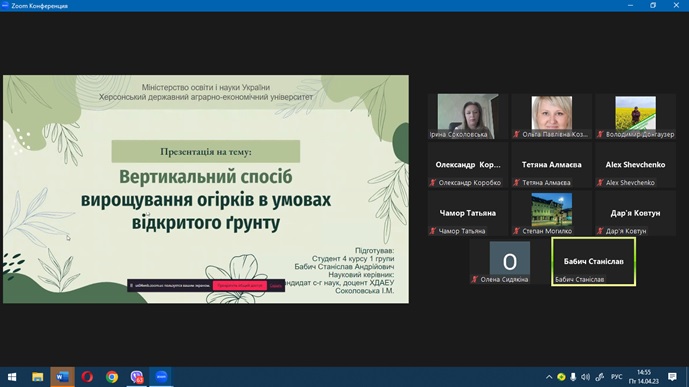
Task: Select the Бабич Станіслав highlighted tile
Action: 594,262
